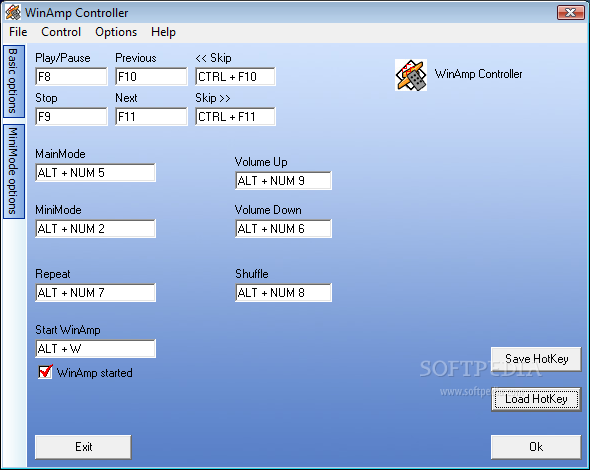Focus the Volume Down hotkey field

(283, 229)
